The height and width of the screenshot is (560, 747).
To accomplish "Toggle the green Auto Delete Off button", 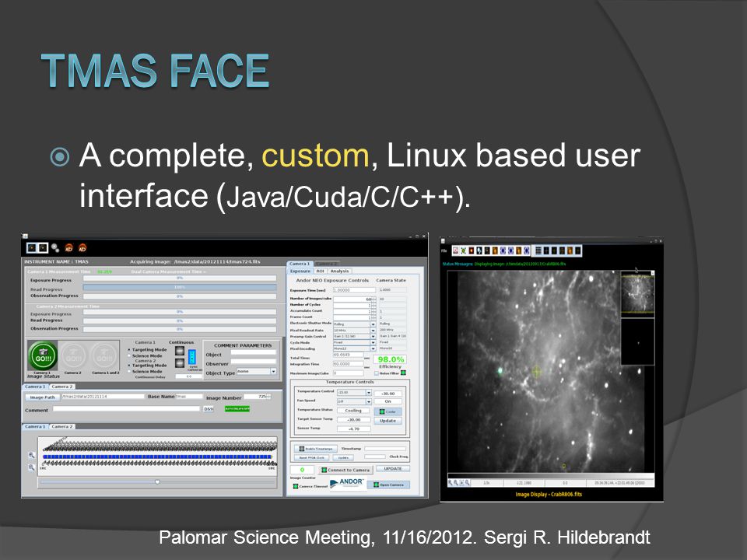I will [x=237, y=408].
